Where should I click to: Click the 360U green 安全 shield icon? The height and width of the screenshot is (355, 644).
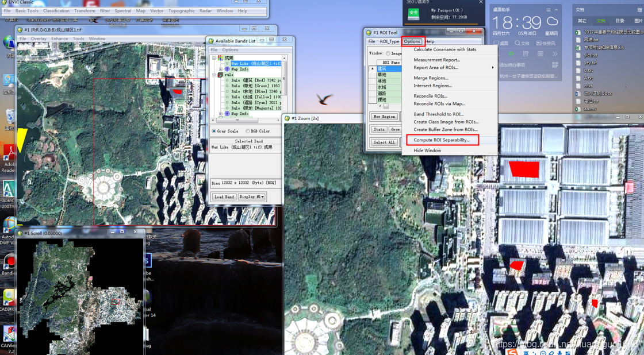(413, 14)
